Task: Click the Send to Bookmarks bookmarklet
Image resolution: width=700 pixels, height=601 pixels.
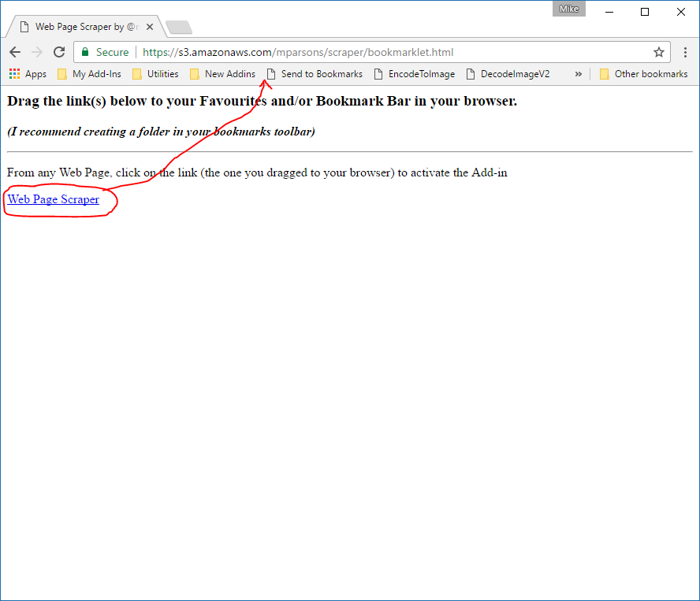Action: tap(315, 74)
